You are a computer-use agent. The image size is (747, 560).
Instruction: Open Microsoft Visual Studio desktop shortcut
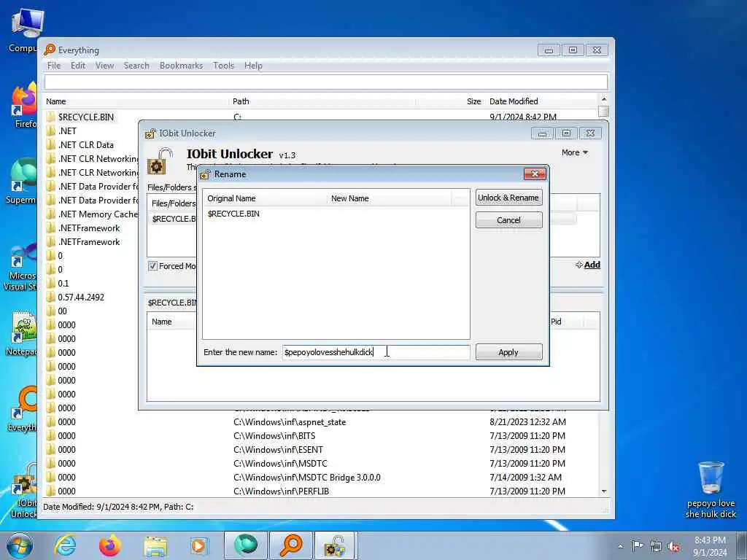[21, 267]
